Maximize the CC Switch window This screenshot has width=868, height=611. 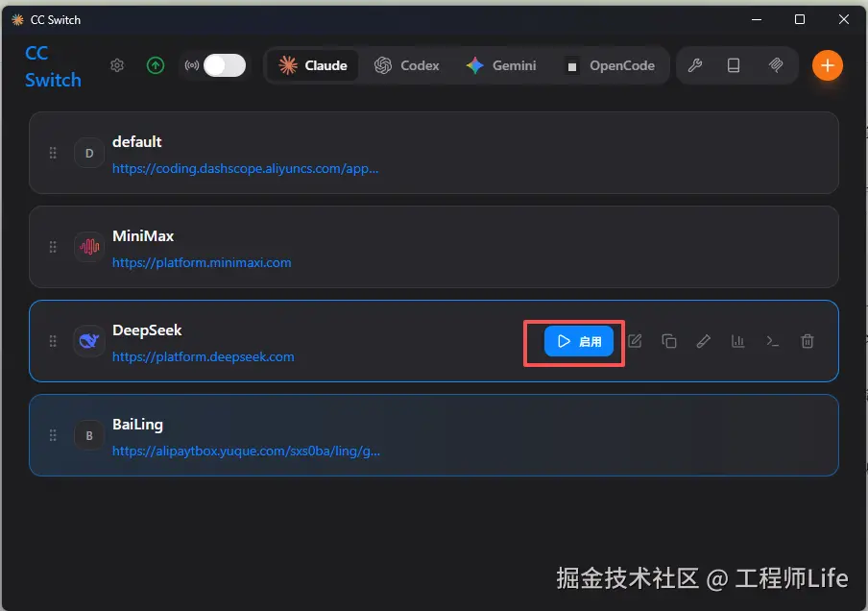pyautogui.click(x=800, y=19)
